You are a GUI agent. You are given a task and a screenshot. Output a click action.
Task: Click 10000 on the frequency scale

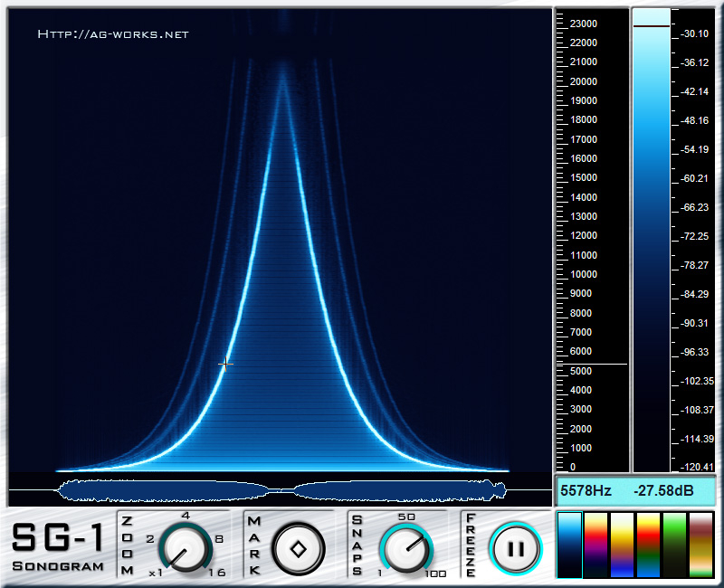tap(586, 274)
